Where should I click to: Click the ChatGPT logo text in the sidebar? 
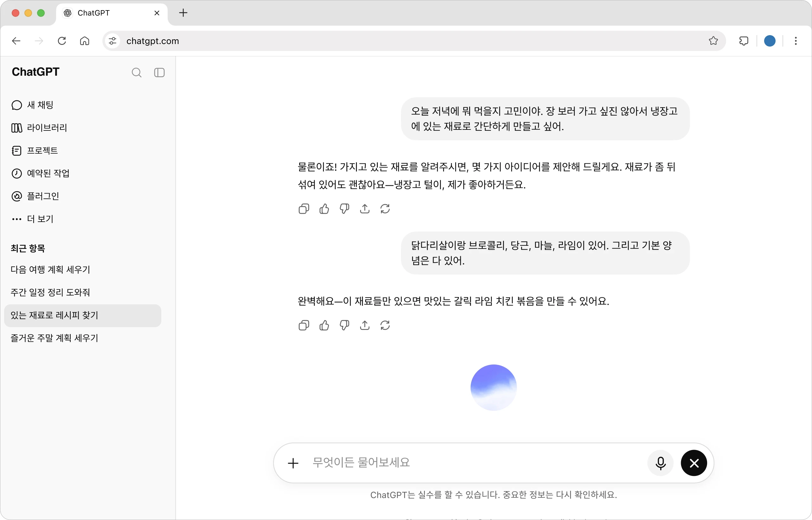coord(35,72)
